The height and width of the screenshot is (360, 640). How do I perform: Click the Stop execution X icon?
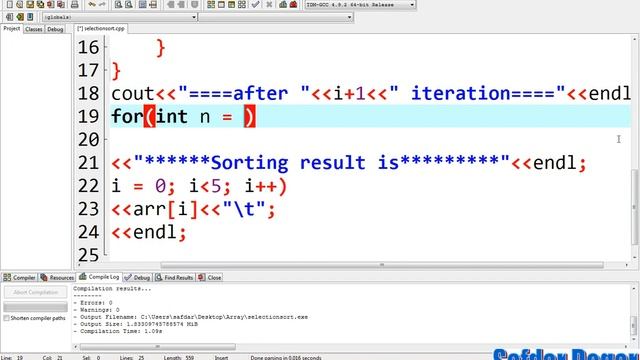click(x=269, y=4)
